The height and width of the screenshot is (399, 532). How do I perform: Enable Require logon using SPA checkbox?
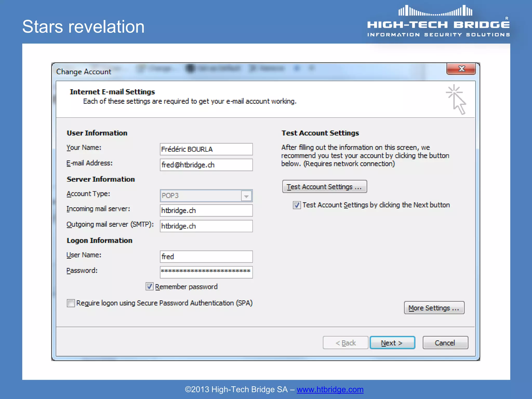coord(71,303)
